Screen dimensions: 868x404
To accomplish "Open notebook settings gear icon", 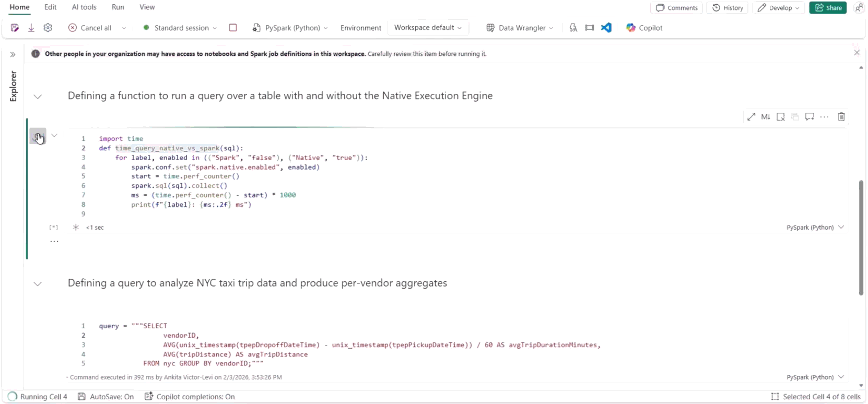I will pyautogui.click(x=48, y=28).
